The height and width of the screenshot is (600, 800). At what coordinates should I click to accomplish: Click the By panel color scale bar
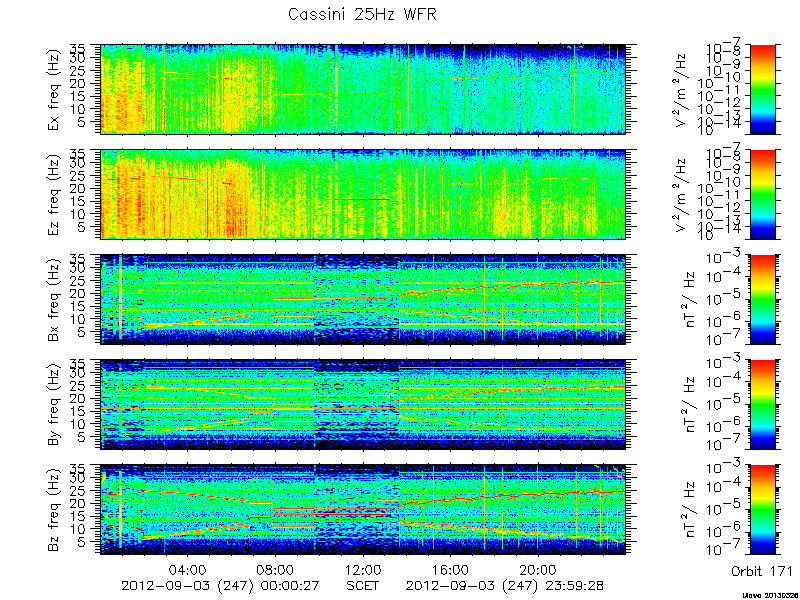(x=762, y=405)
